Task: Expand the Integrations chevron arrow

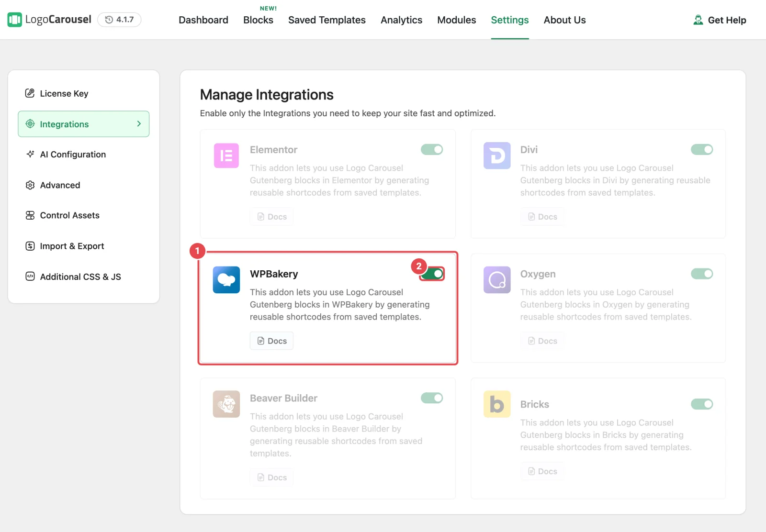Action: [139, 124]
